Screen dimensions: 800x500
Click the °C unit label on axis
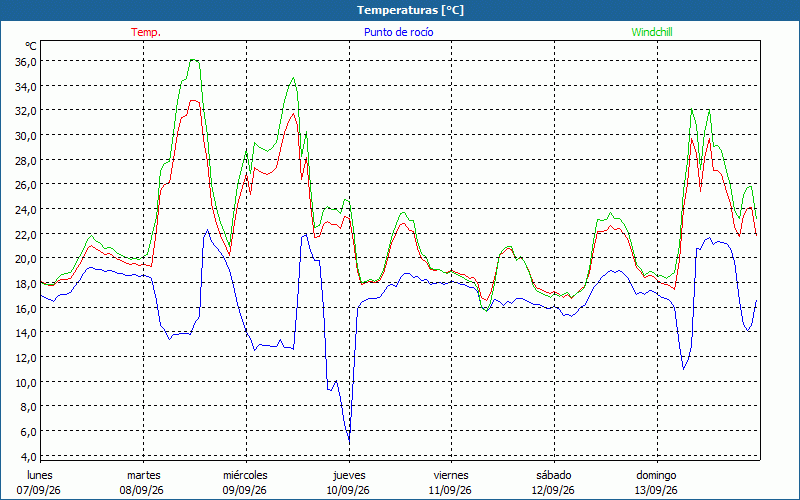(31, 46)
